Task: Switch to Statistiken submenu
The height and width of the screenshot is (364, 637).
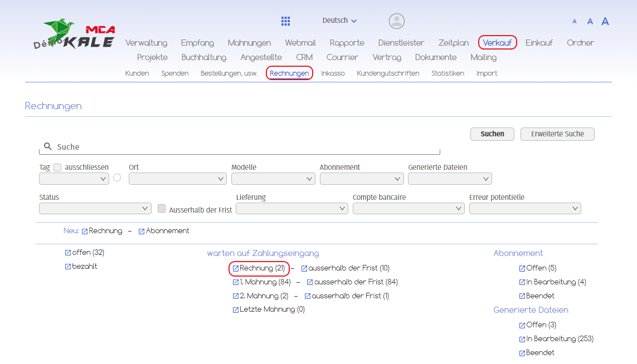Action: coord(448,73)
